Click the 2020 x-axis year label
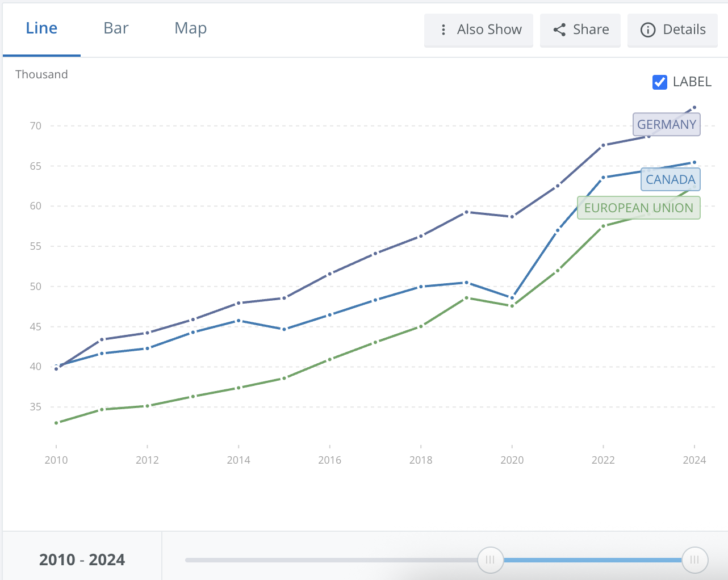The width and height of the screenshot is (728, 580). [x=512, y=460]
